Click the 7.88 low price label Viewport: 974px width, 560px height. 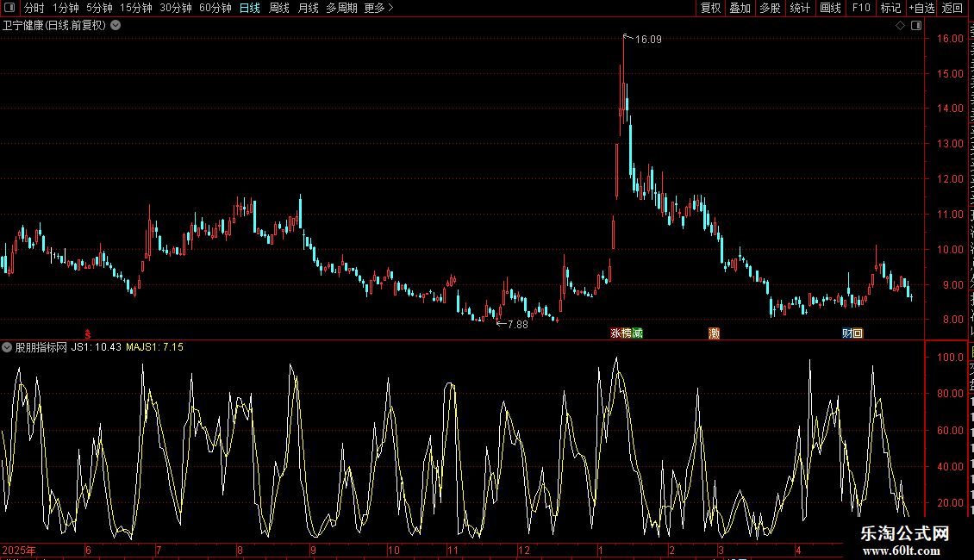click(x=518, y=325)
